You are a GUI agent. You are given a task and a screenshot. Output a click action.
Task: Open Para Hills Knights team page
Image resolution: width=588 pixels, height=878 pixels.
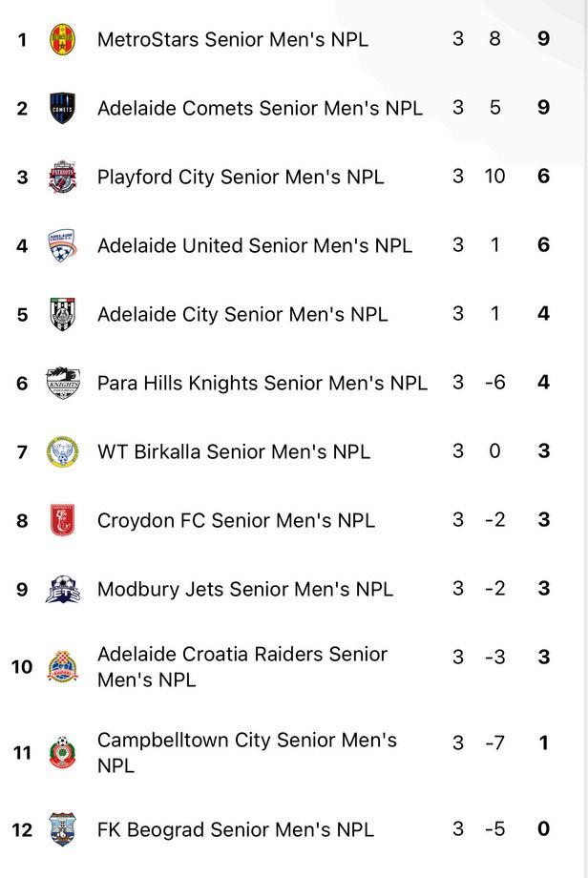(262, 383)
